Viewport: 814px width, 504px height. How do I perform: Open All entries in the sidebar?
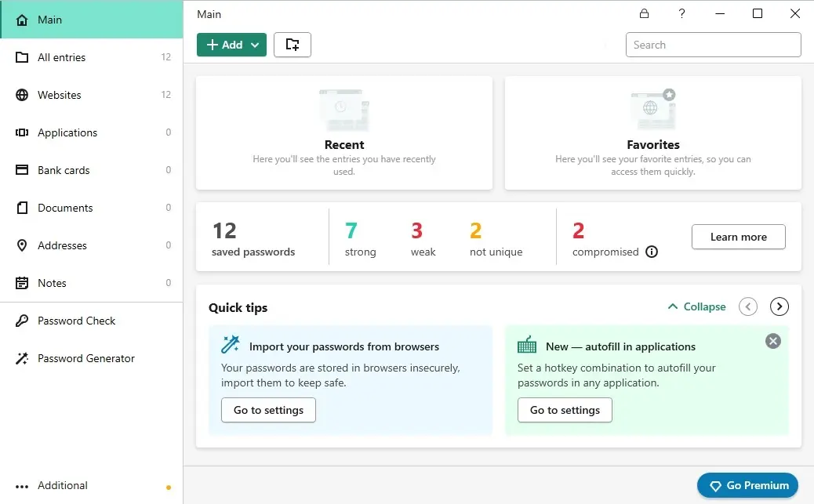[x=92, y=57]
